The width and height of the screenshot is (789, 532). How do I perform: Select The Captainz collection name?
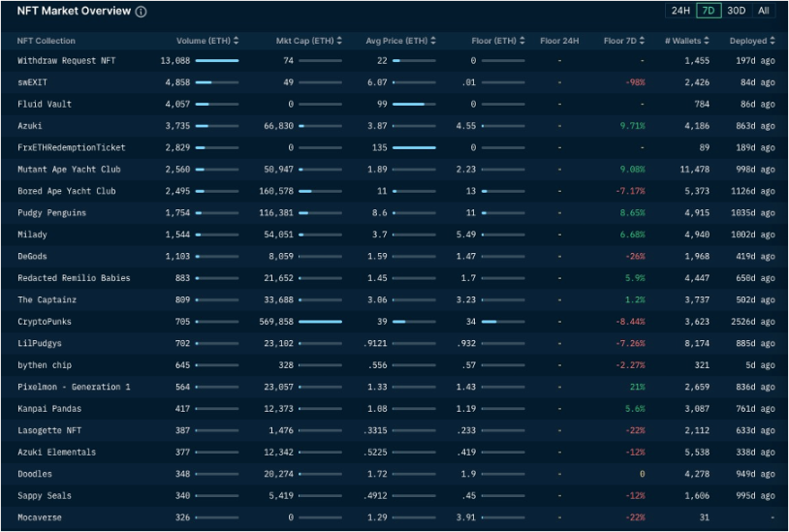[47, 299]
